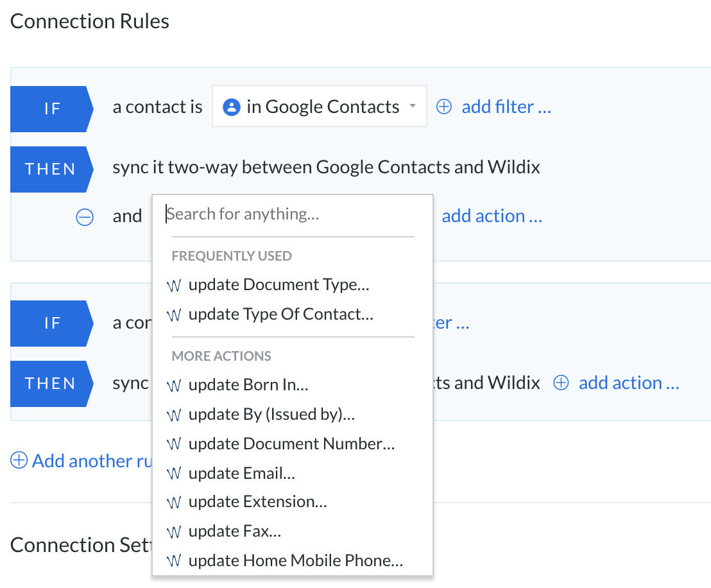Click Wildix icon beside 'update Born In'

pyautogui.click(x=174, y=386)
